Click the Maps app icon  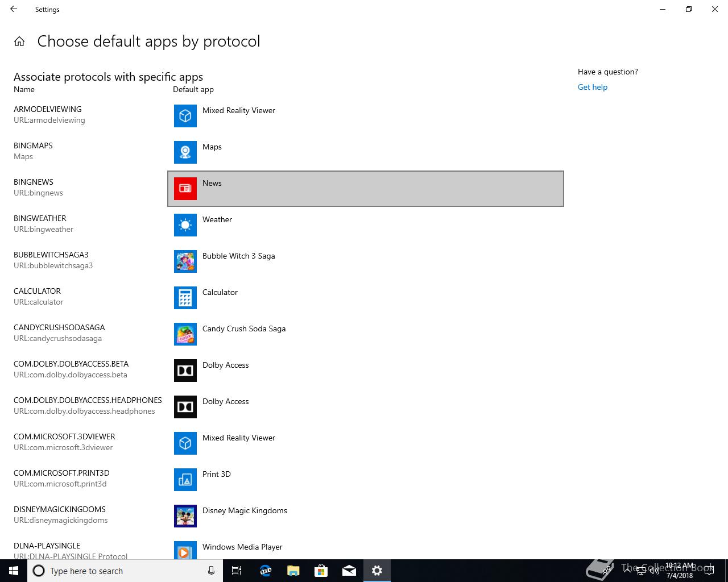coord(185,152)
